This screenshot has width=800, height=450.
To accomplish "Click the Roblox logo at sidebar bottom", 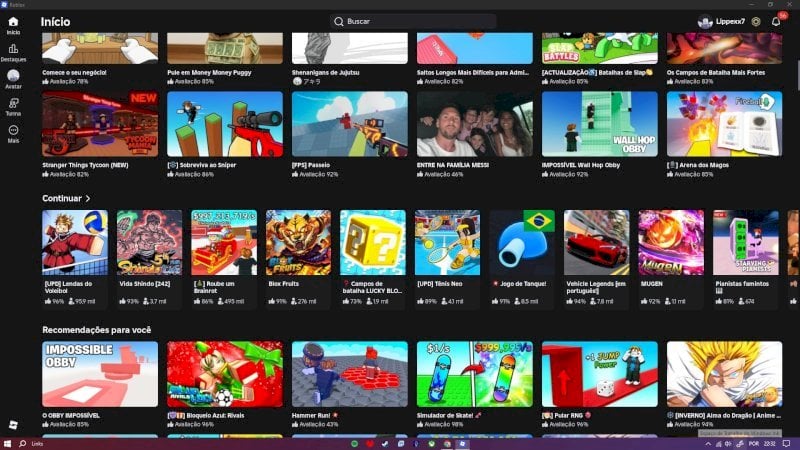I will click(13, 425).
